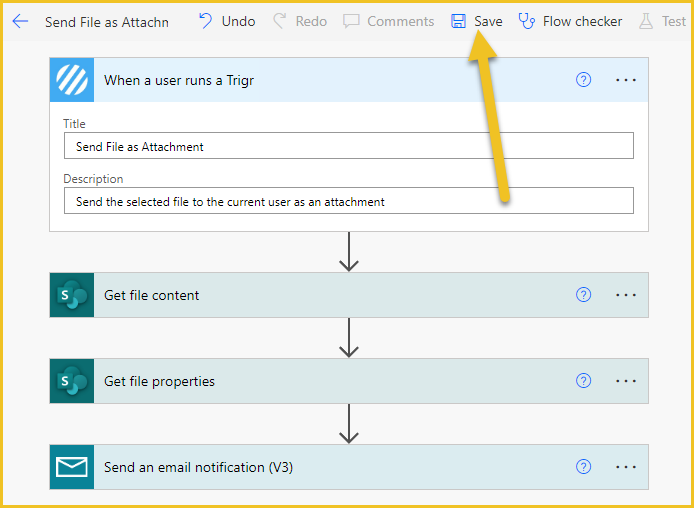
Task: Open ellipsis menu on the Trigr trigger
Action: (x=626, y=80)
